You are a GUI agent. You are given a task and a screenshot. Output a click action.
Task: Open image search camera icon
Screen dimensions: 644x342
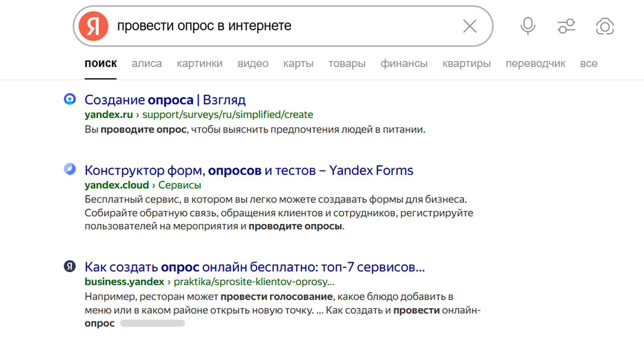coord(605,26)
